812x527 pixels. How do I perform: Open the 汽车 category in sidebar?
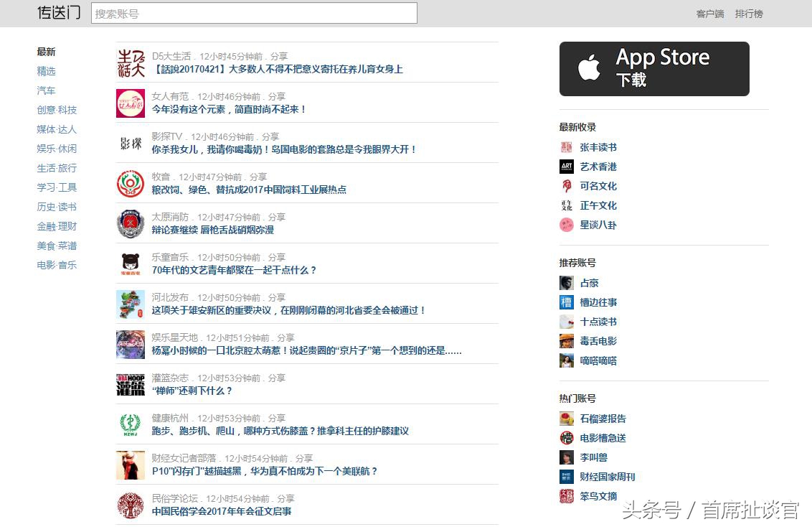(x=46, y=90)
